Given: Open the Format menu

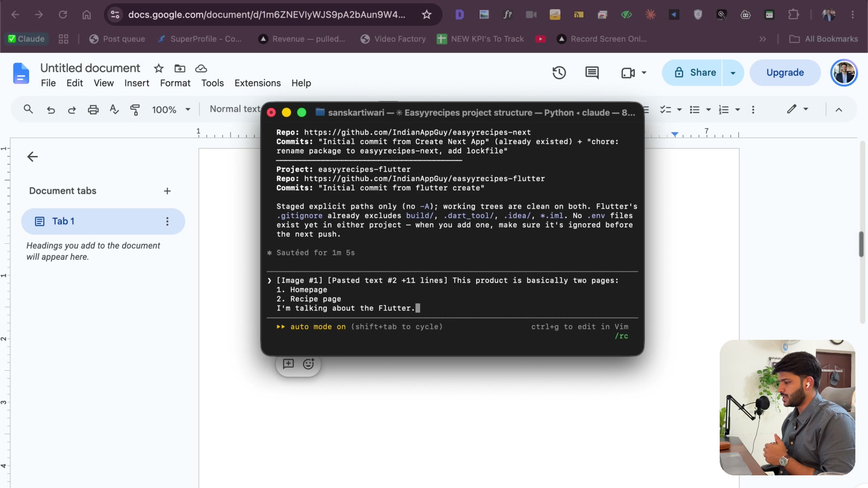Looking at the screenshot, I should pos(175,83).
